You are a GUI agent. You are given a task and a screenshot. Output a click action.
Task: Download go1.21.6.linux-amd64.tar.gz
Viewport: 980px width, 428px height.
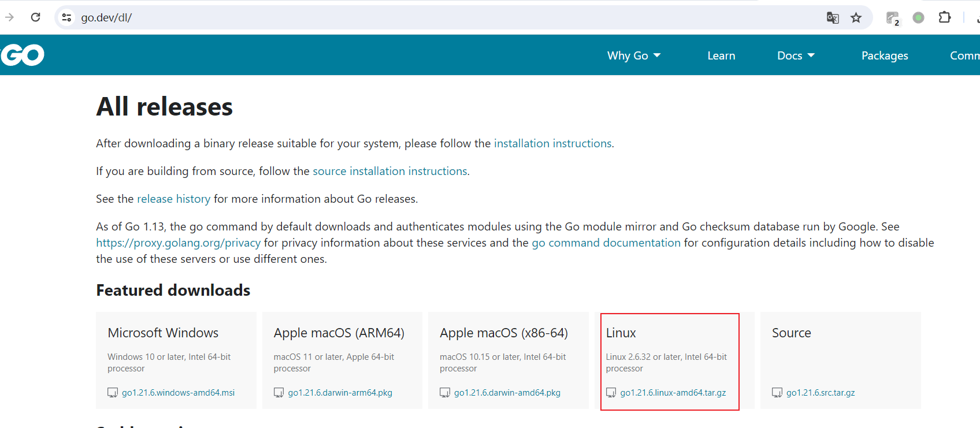(x=673, y=393)
